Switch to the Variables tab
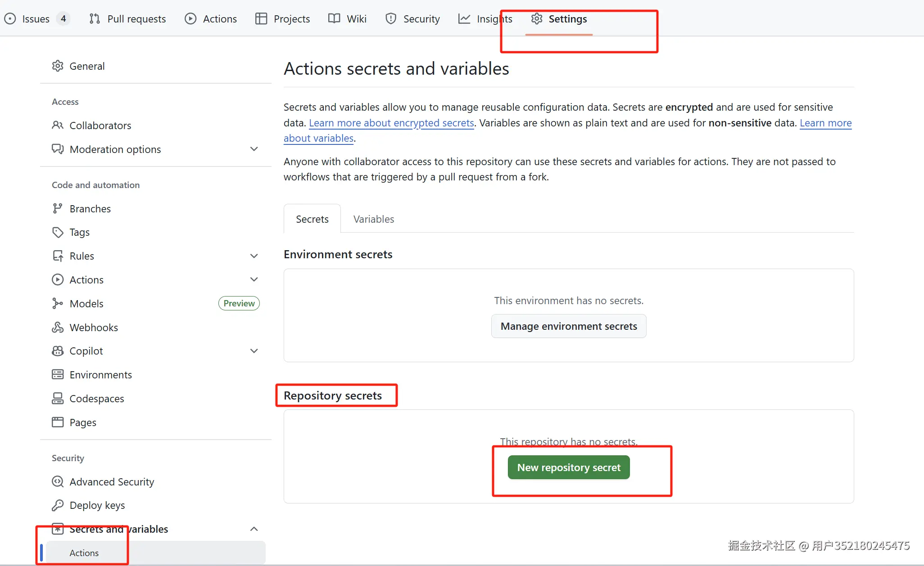 [x=373, y=219]
